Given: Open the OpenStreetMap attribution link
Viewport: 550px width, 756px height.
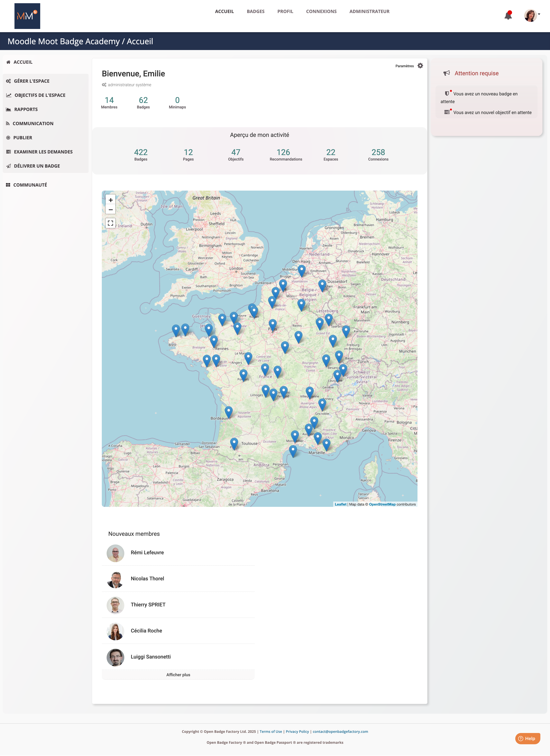Looking at the screenshot, I should [x=382, y=504].
